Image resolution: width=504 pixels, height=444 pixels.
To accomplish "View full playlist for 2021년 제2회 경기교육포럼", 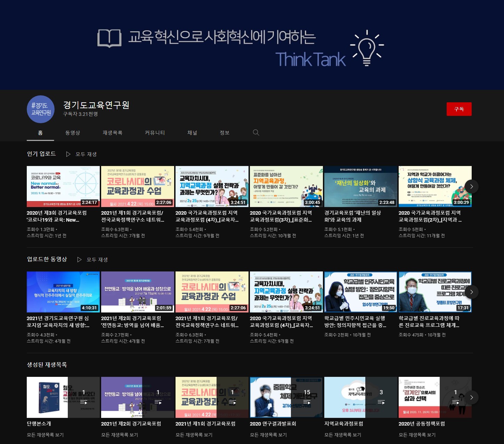I will (x=120, y=435).
